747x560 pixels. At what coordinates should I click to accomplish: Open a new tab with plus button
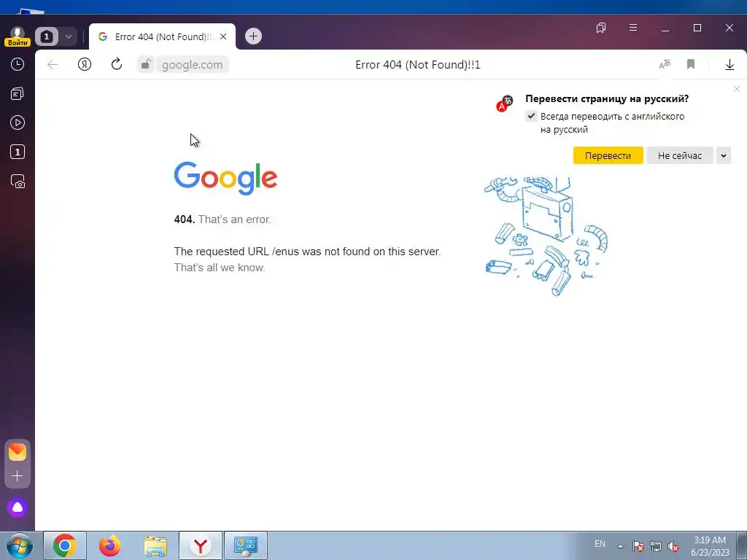click(253, 36)
